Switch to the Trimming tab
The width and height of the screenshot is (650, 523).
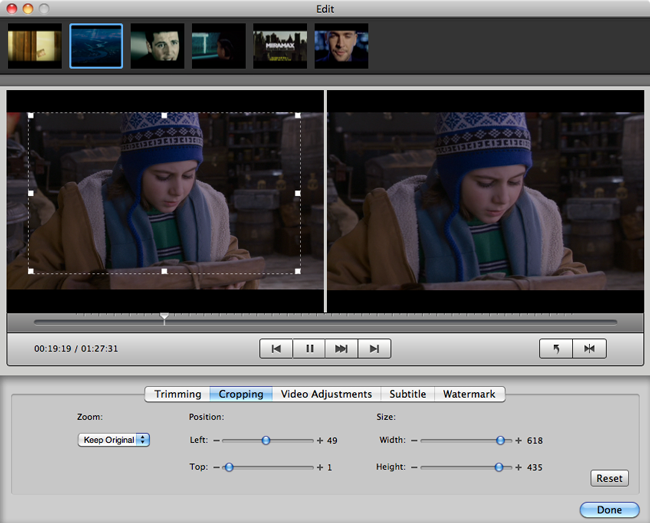tap(177, 394)
